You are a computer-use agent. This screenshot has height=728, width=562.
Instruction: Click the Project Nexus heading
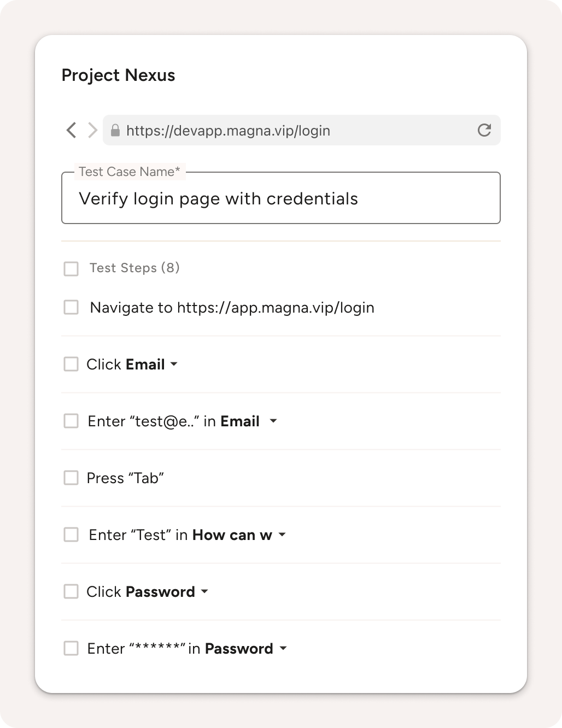tap(118, 75)
